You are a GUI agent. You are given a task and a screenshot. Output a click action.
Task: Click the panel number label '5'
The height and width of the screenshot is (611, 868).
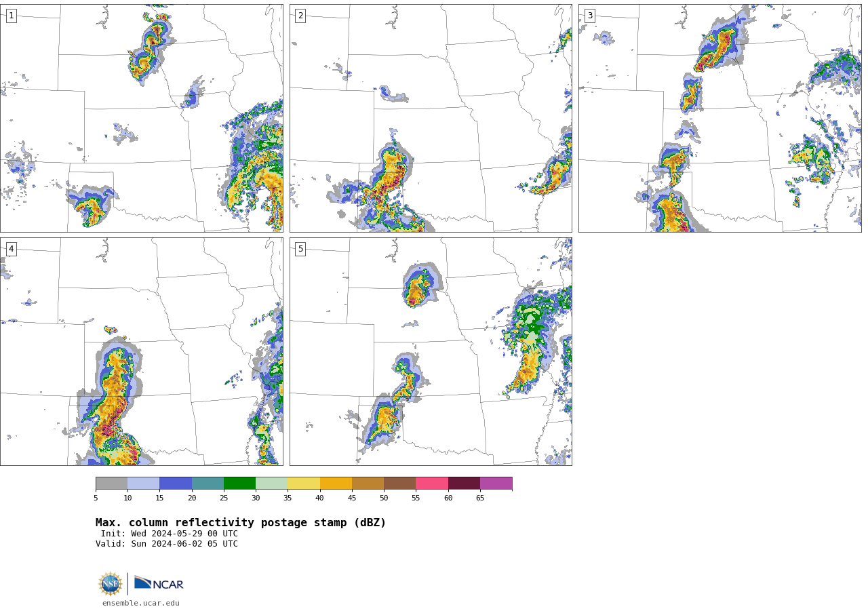(x=300, y=249)
